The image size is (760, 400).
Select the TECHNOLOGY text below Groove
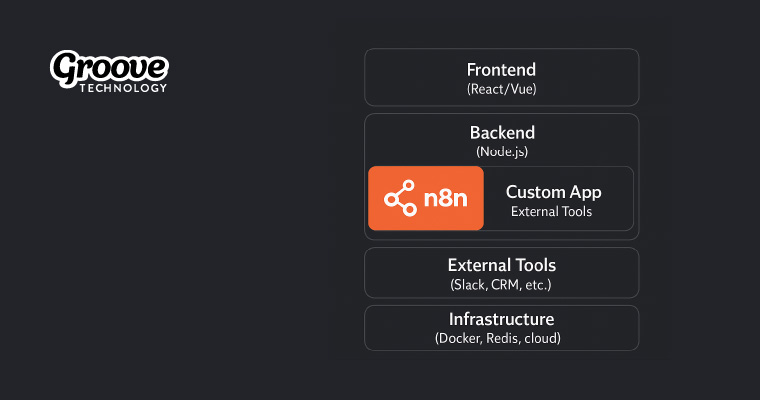[122, 88]
